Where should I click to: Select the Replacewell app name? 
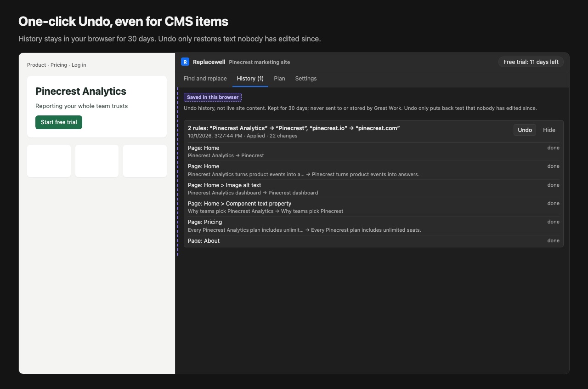[x=209, y=62]
